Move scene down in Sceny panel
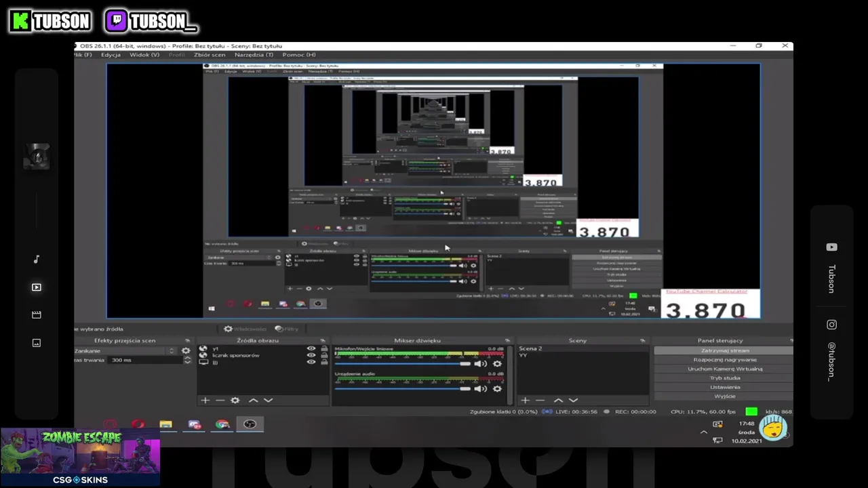The height and width of the screenshot is (488, 868). 573,401
